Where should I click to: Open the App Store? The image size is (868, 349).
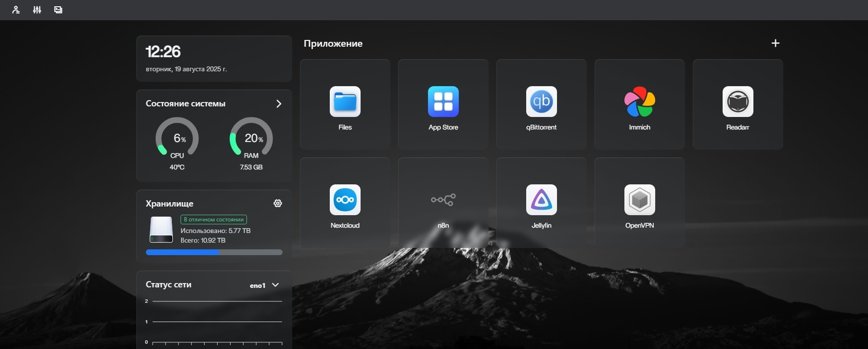click(x=443, y=104)
